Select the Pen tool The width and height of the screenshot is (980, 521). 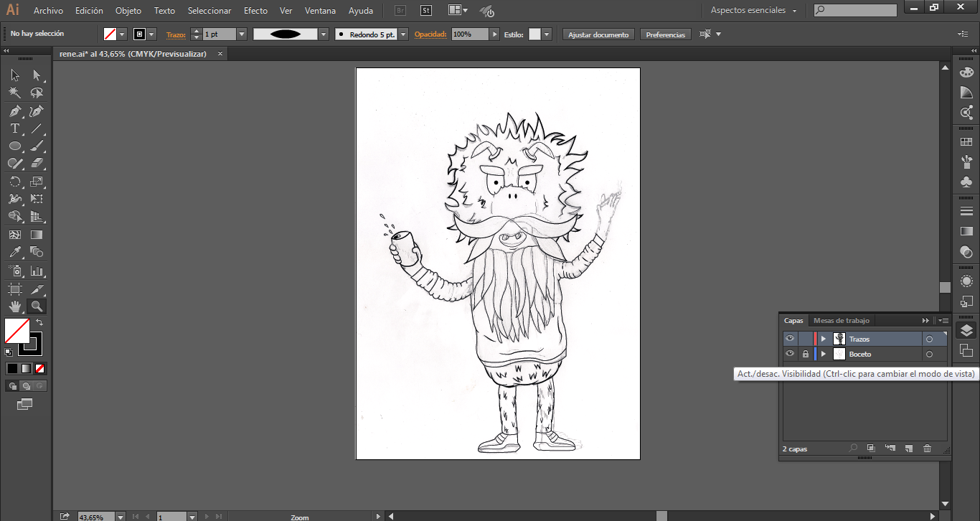(14, 111)
